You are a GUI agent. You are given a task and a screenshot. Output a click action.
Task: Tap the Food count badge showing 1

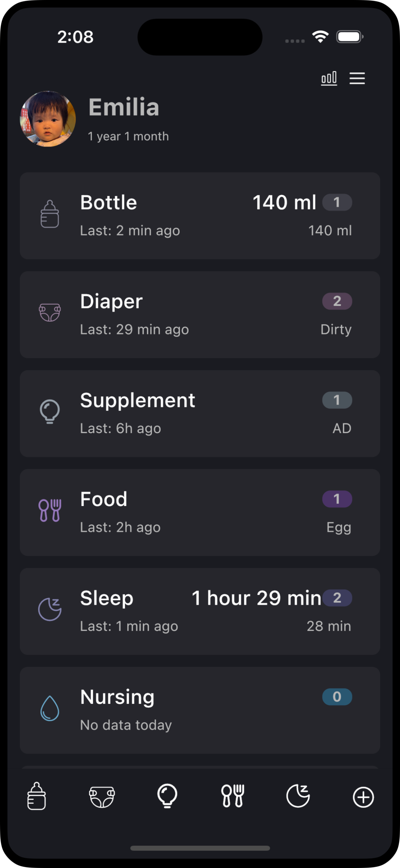coord(337,499)
